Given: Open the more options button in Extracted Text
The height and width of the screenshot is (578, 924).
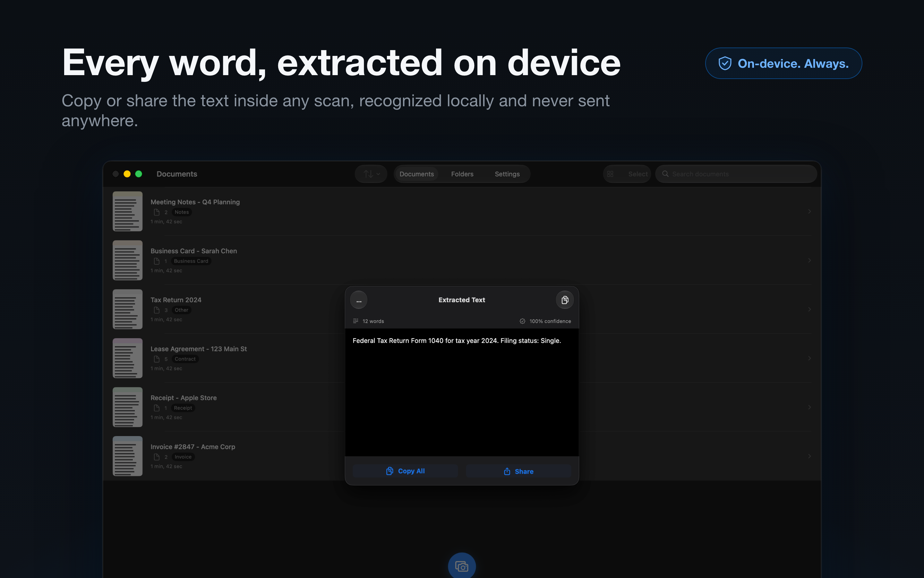Looking at the screenshot, I should (359, 300).
